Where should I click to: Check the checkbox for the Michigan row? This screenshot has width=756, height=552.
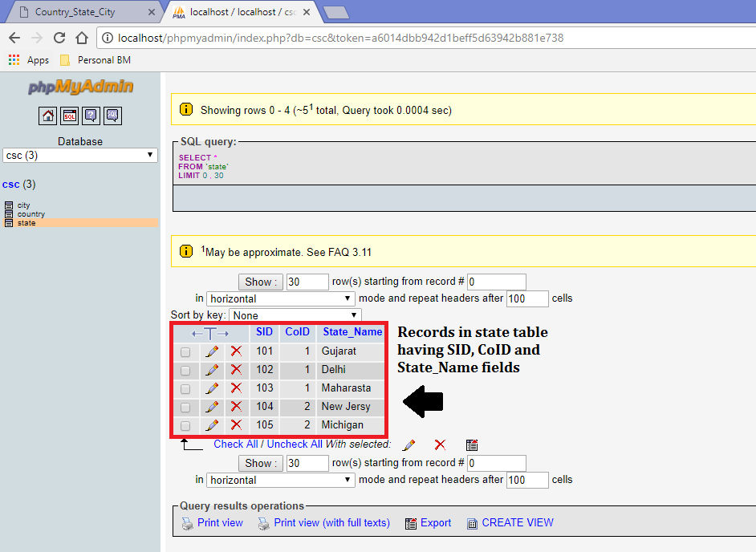(x=185, y=424)
